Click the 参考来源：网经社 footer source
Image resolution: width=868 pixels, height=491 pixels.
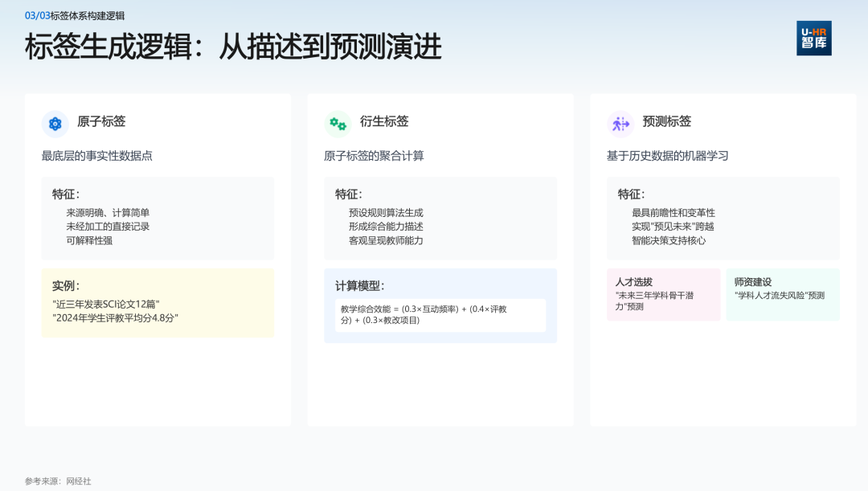tap(58, 481)
